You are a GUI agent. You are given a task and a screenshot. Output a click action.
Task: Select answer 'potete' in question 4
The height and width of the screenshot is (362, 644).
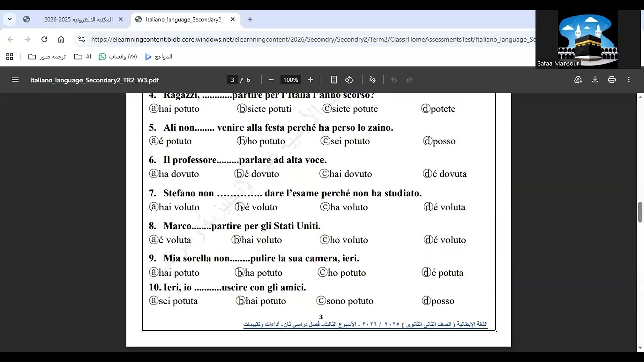pyautogui.click(x=438, y=109)
